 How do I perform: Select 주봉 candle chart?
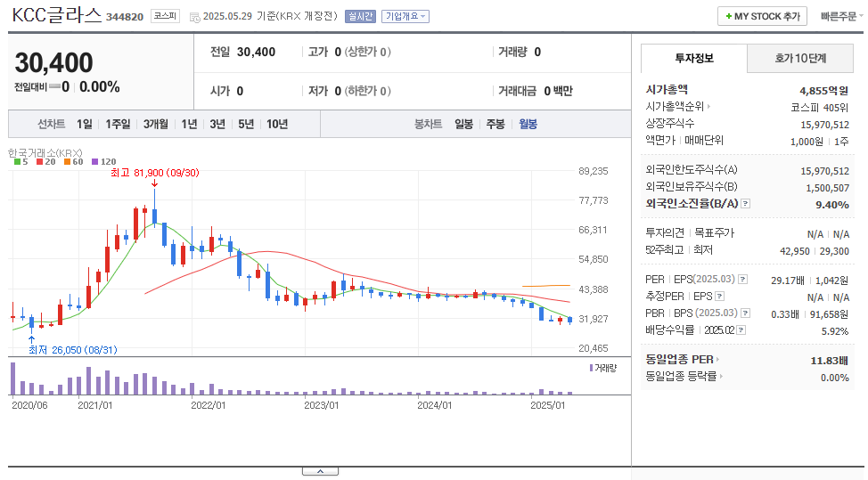click(x=495, y=124)
